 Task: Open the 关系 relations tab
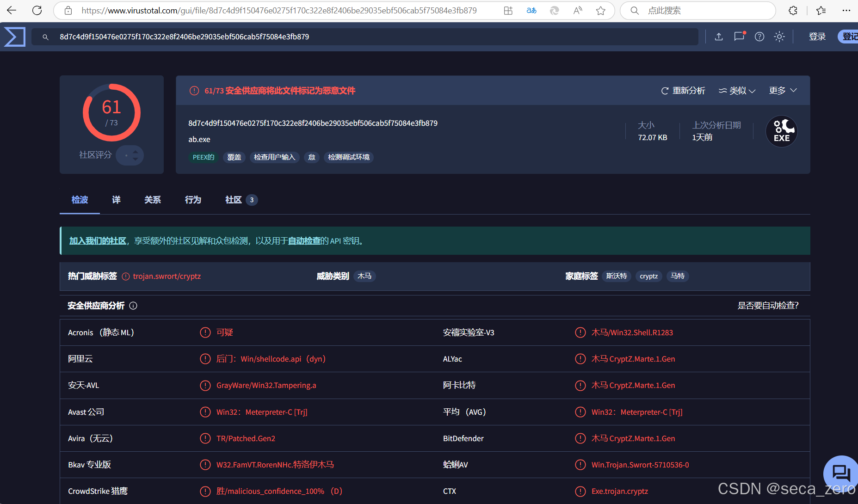coord(153,200)
